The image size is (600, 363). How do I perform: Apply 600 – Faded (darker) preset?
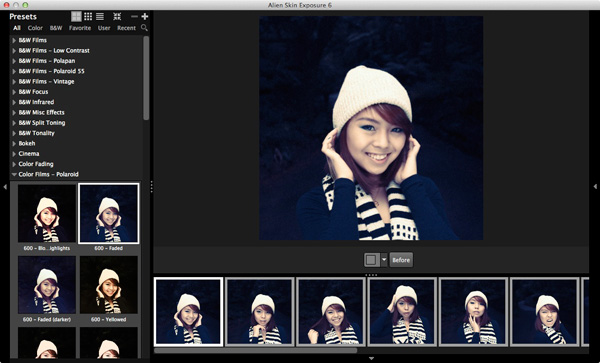point(47,285)
